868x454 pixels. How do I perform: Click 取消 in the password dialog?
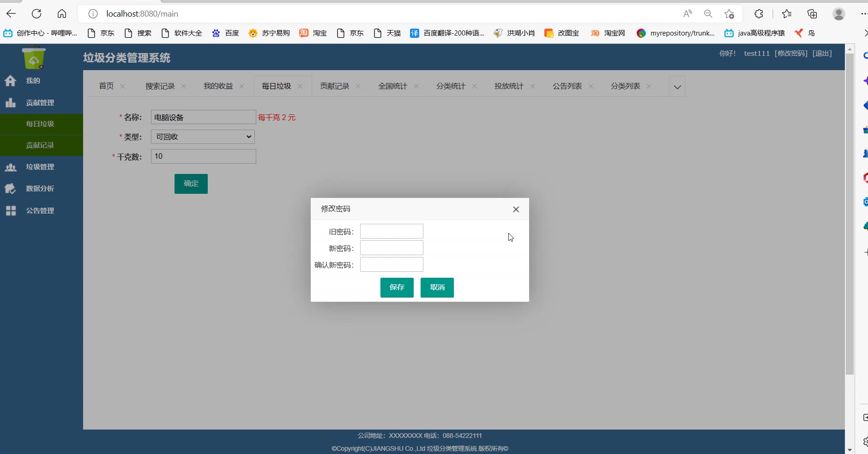pyautogui.click(x=437, y=287)
